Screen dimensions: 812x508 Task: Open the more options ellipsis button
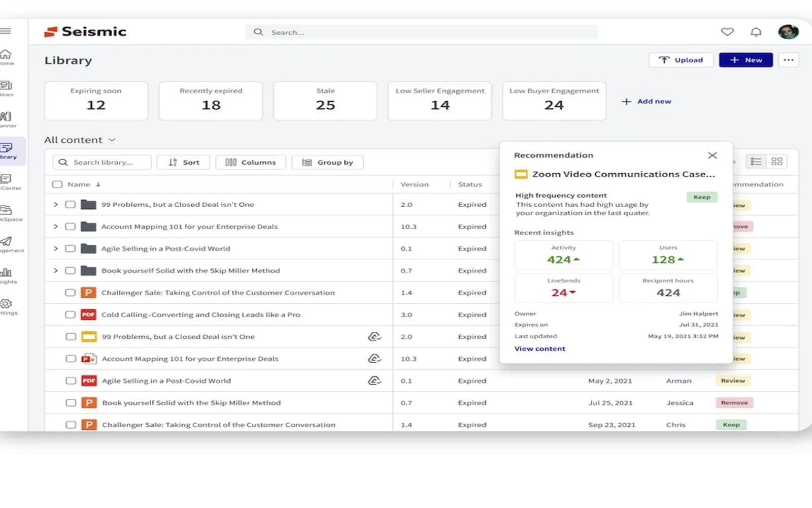[x=788, y=60]
